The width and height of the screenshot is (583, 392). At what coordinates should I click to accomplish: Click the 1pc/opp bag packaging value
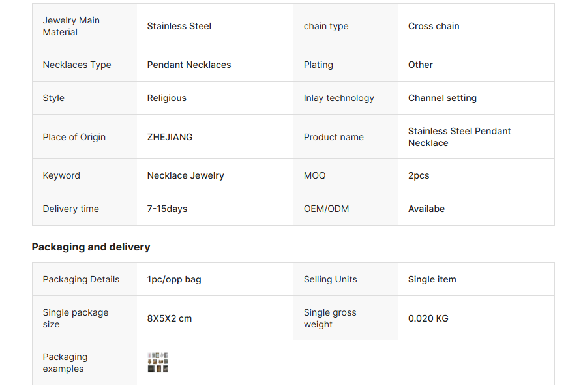click(x=173, y=279)
